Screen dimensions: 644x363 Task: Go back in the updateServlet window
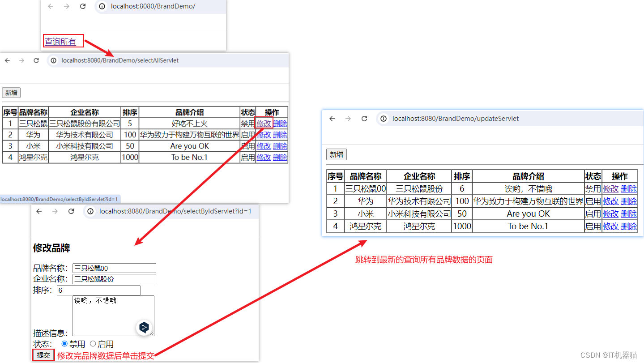(x=332, y=119)
